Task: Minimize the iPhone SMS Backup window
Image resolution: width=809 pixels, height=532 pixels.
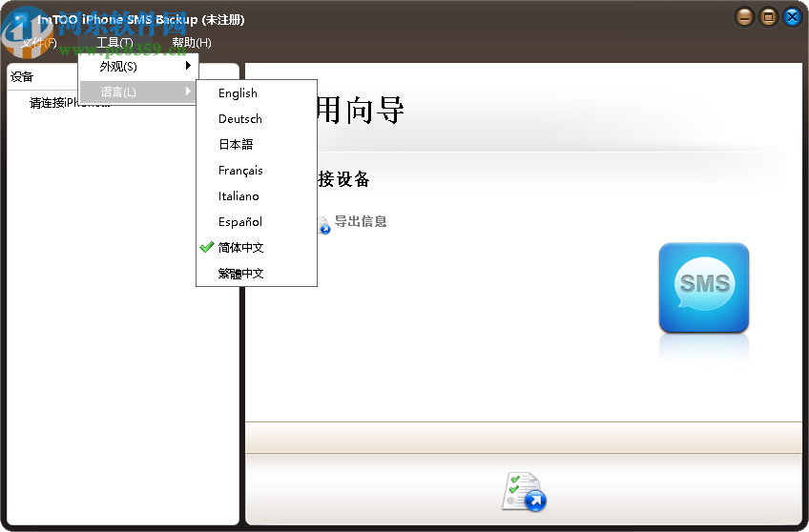Action: [x=744, y=17]
